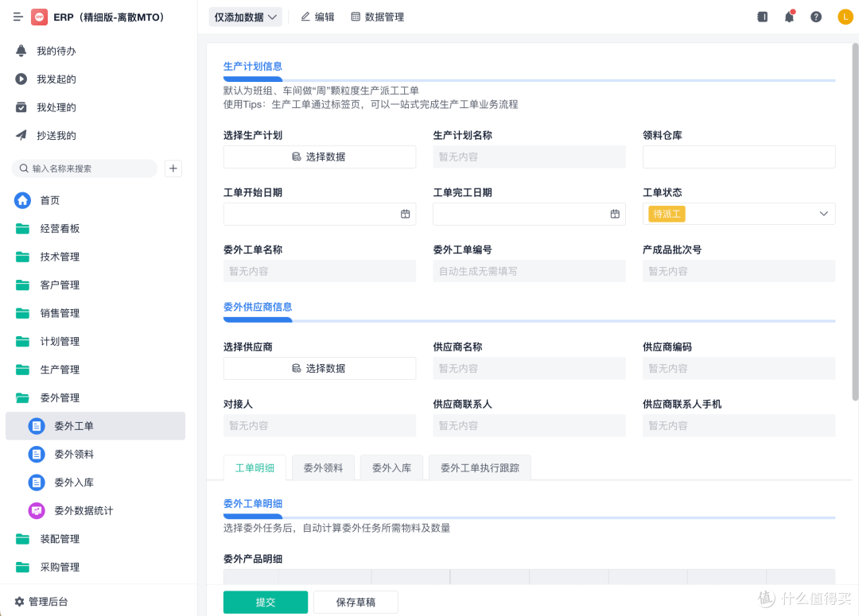Image resolution: width=859 pixels, height=616 pixels.
Task: Click the form icon of 委外入库
Action: point(37,482)
